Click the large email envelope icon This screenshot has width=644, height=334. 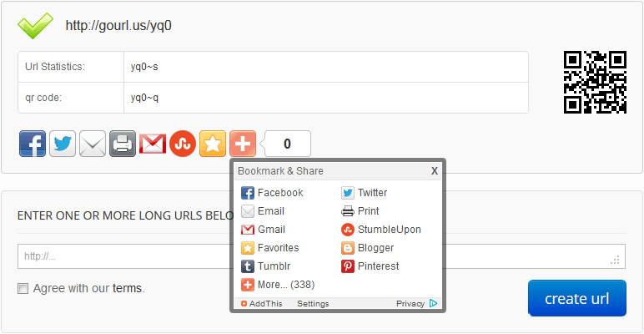[x=93, y=144]
